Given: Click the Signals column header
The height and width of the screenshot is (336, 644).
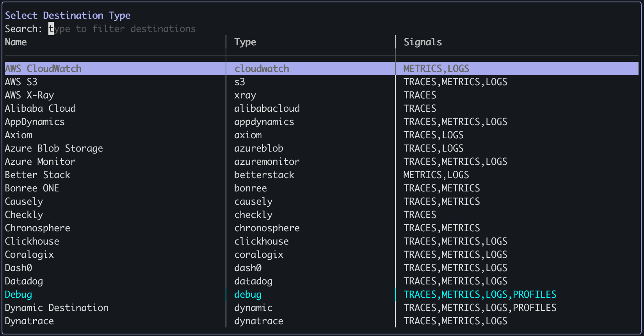Looking at the screenshot, I should [423, 42].
